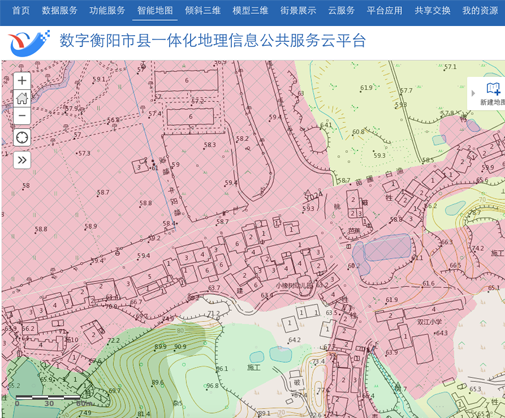Viewport: 505px width, 418px height.
Task: Click the platform logo
Action: coord(29,43)
